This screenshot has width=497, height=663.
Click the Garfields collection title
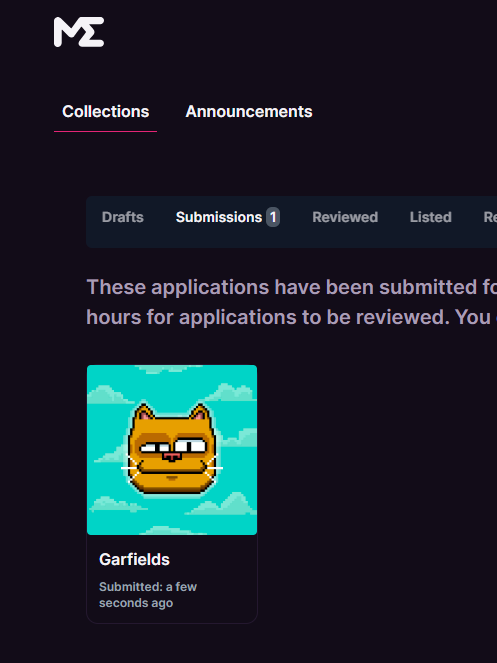tap(135, 559)
